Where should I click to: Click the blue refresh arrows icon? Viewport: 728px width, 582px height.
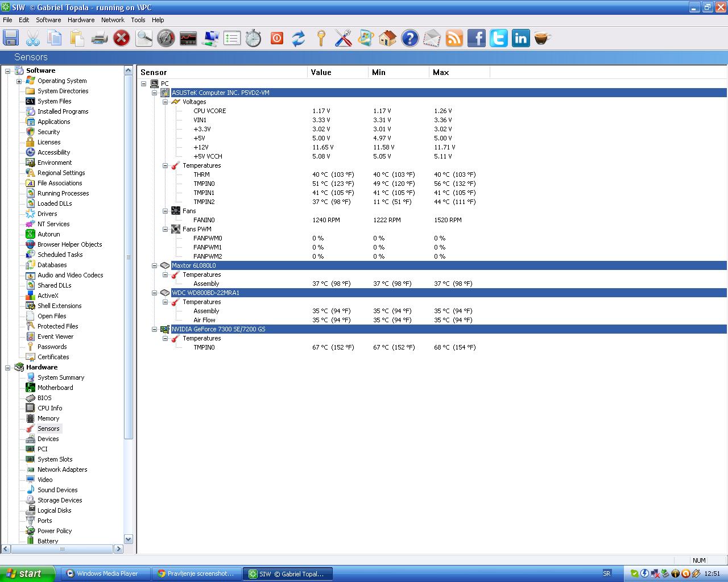tap(299, 38)
